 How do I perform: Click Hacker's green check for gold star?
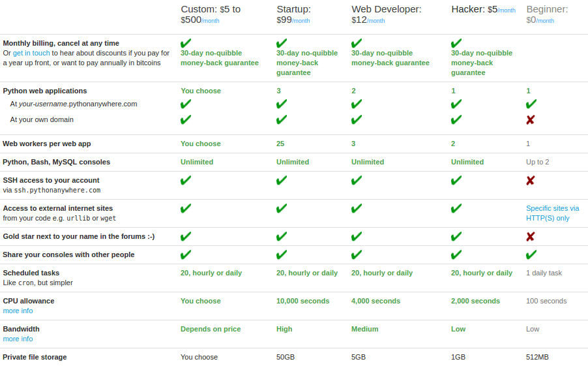click(456, 236)
